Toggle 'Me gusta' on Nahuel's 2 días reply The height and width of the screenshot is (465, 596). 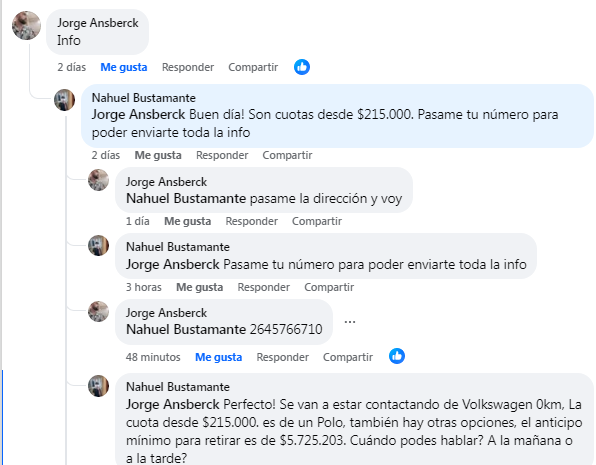pyautogui.click(x=158, y=155)
